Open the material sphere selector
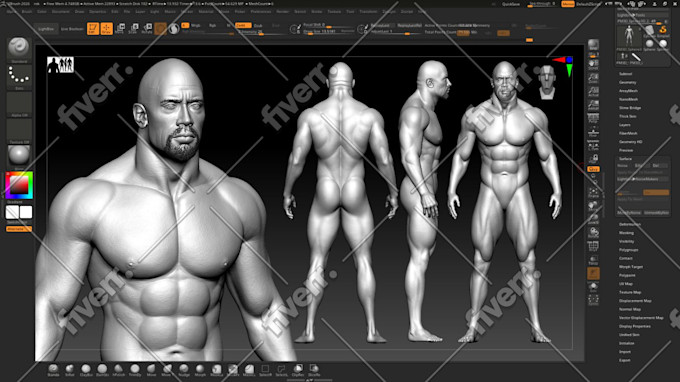Viewport: 680px width, 382px height. [x=19, y=156]
